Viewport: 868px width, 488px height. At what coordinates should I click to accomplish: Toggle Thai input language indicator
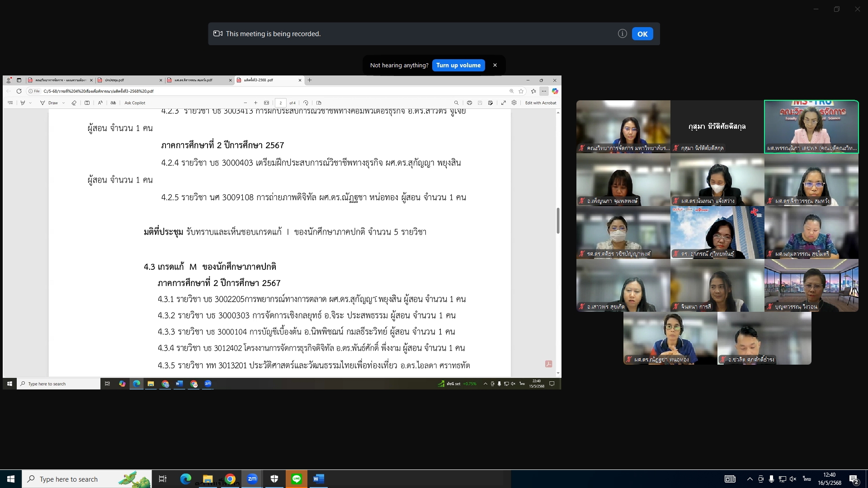click(x=807, y=479)
